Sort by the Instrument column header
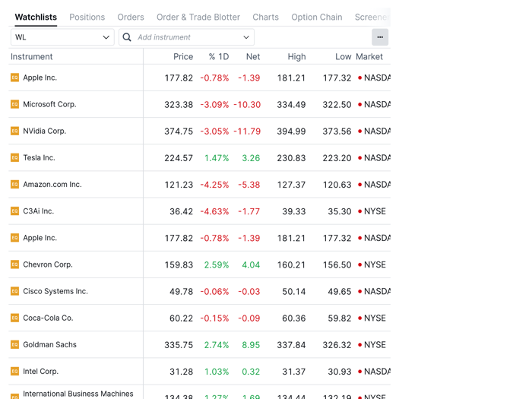 (32, 57)
